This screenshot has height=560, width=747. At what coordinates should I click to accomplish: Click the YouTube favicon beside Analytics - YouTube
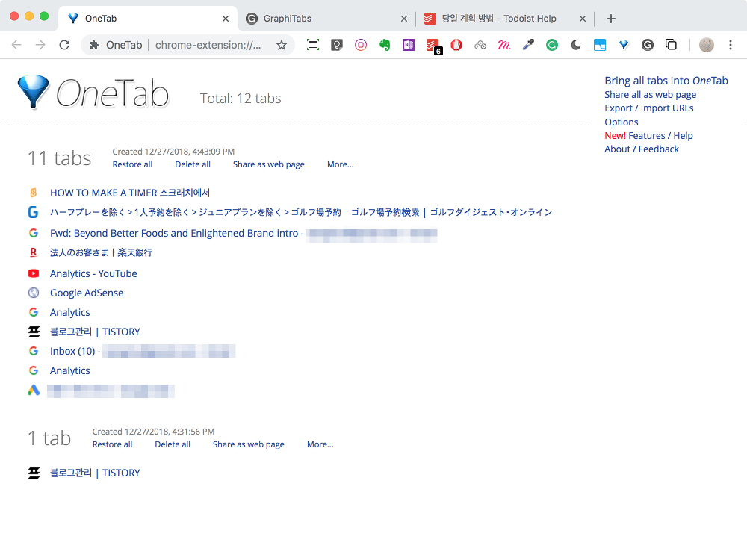pyautogui.click(x=34, y=273)
